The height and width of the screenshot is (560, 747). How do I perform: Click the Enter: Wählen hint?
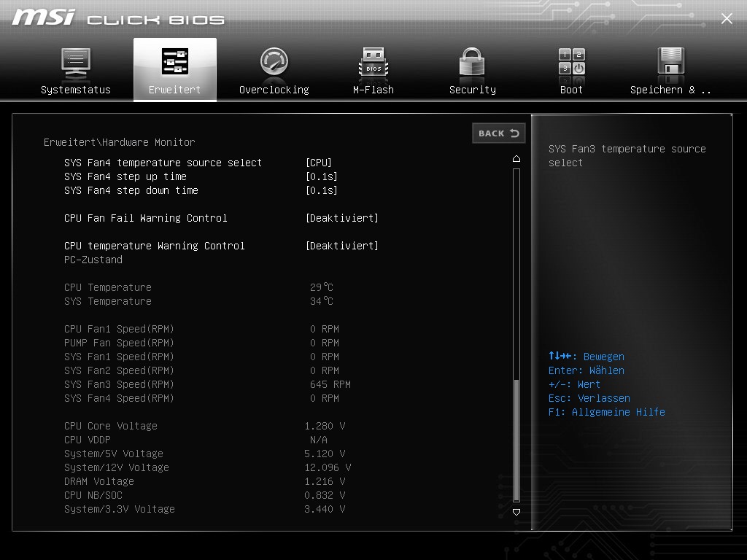(586, 370)
